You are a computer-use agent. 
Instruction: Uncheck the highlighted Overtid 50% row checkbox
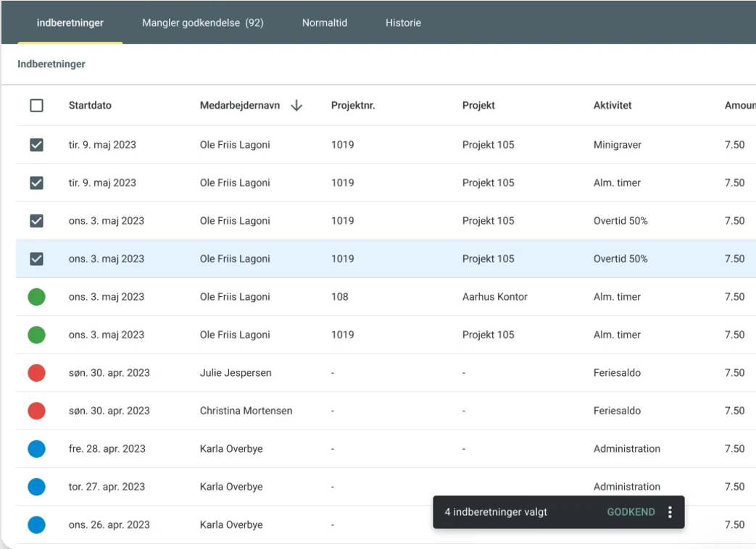(x=36, y=259)
